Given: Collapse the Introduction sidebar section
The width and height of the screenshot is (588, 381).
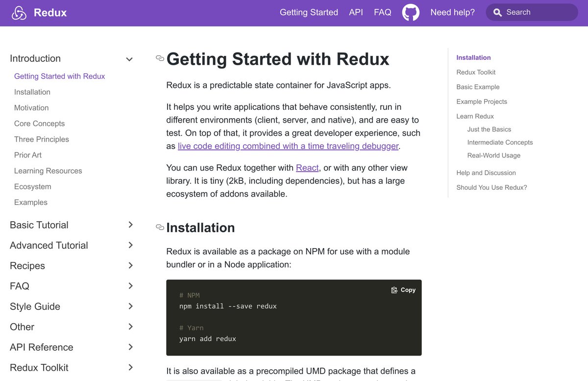Looking at the screenshot, I should (129, 59).
